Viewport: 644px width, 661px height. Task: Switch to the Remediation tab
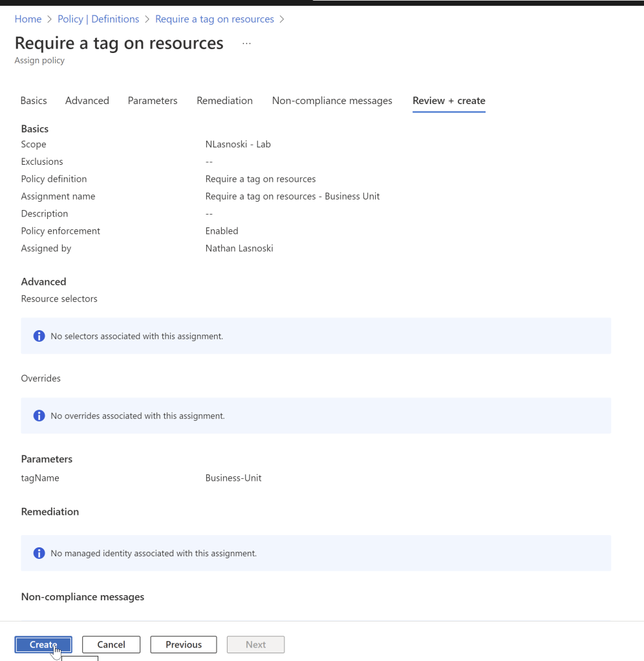tap(224, 100)
